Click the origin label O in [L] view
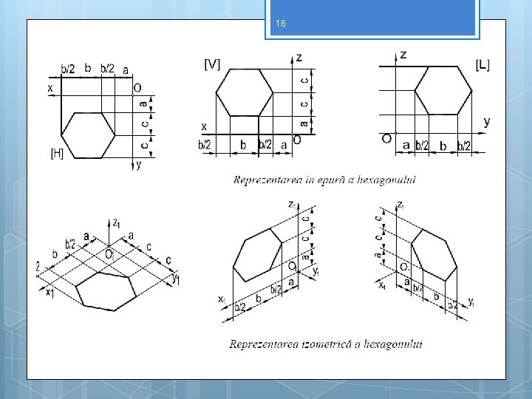 click(x=386, y=139)
